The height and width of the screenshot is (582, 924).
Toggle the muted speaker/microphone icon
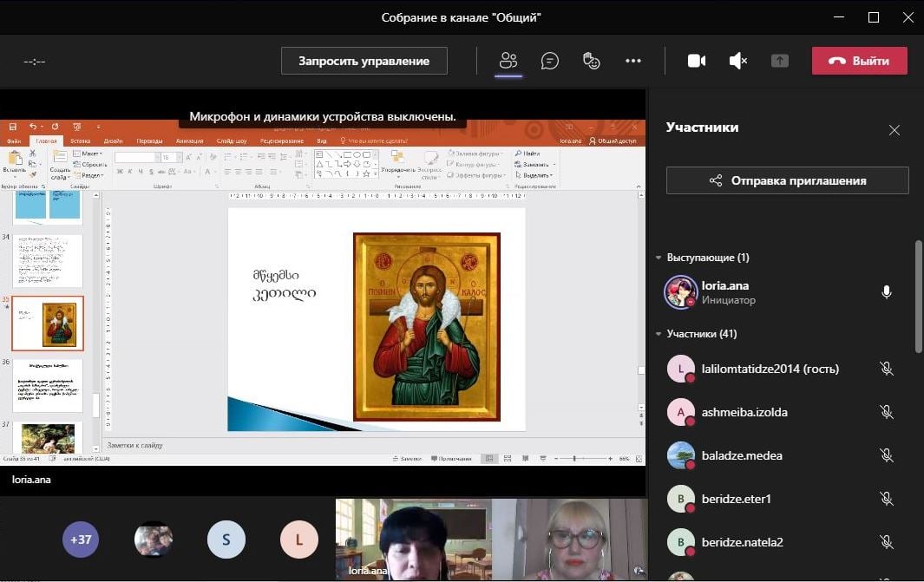pos(737,61)
